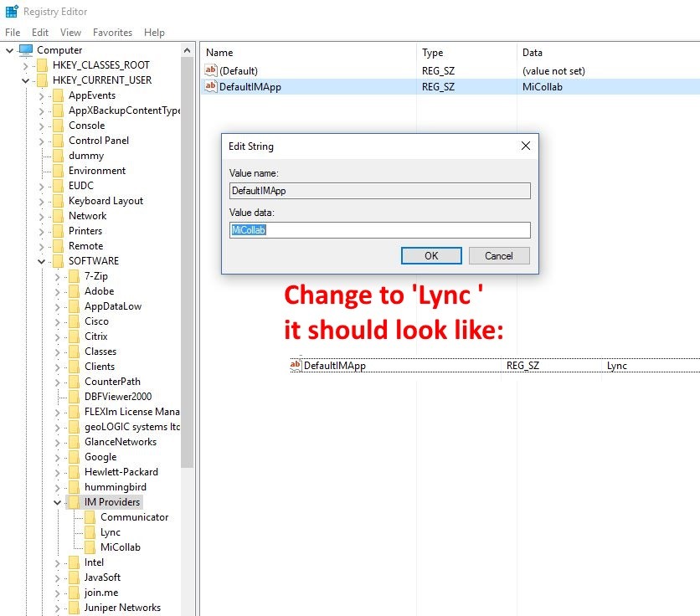This screenshot has height=616, width=700.
Task: Click the Communicator folder icon
Action: pyautogui.click(x=90, y=517)
